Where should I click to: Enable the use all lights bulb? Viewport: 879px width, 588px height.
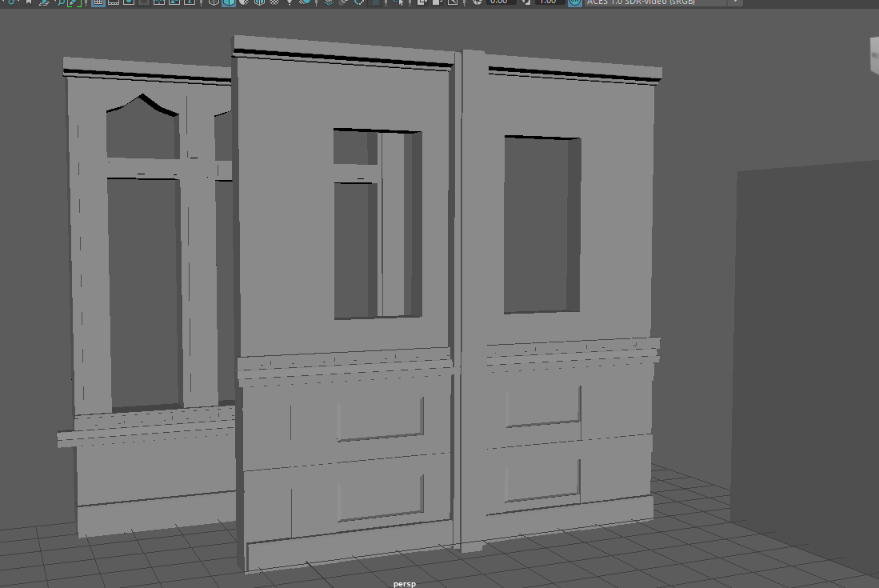[x=290, y=2]
